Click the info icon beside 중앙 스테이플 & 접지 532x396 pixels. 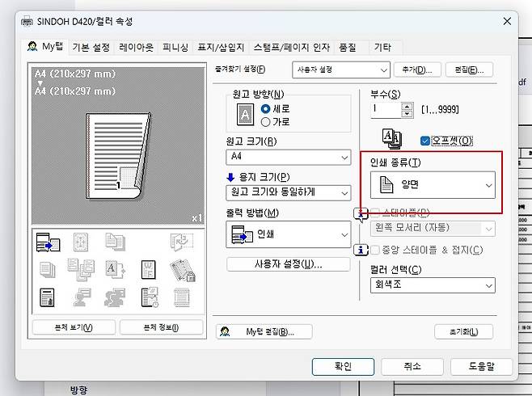362,250
